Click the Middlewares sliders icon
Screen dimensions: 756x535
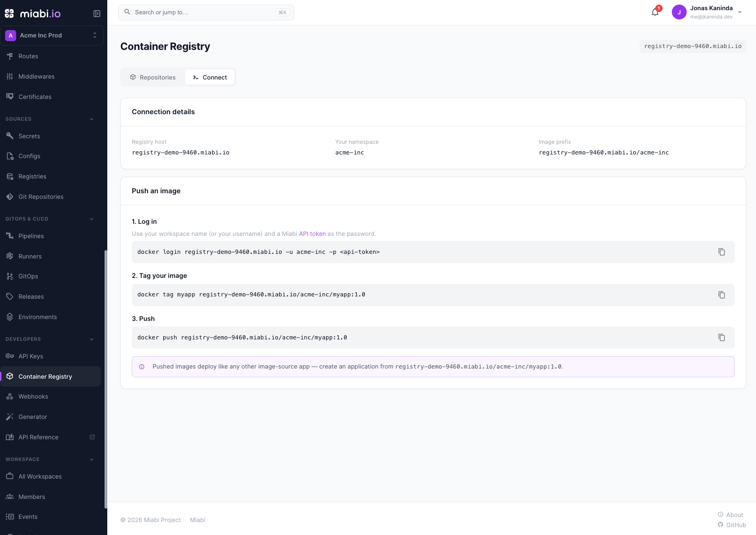tap(10, 76)
